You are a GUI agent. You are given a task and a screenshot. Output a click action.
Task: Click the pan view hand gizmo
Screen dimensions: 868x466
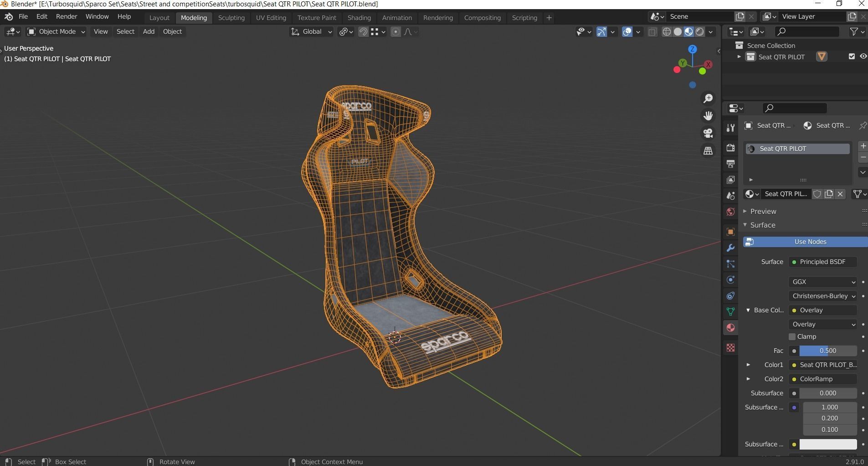[x=708, y=116]
